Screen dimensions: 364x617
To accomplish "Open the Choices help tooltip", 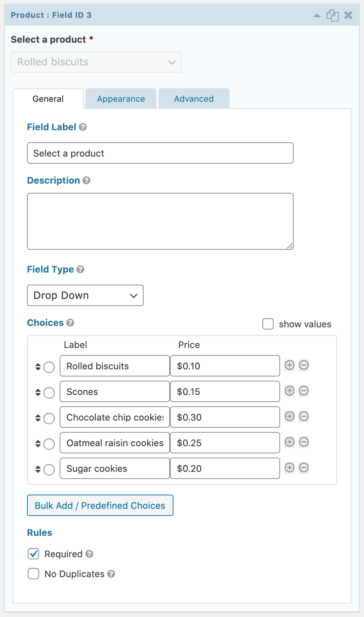I will [70, 323].
